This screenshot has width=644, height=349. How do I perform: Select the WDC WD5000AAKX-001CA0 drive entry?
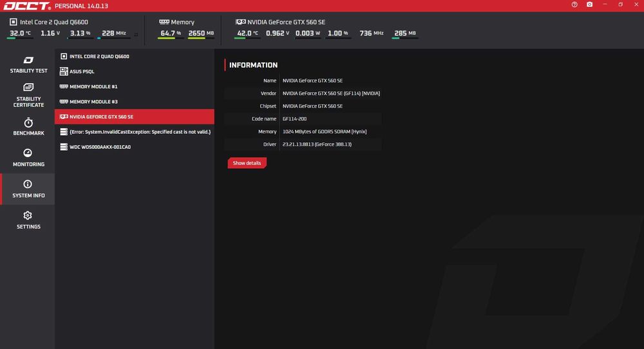[135, 147]
